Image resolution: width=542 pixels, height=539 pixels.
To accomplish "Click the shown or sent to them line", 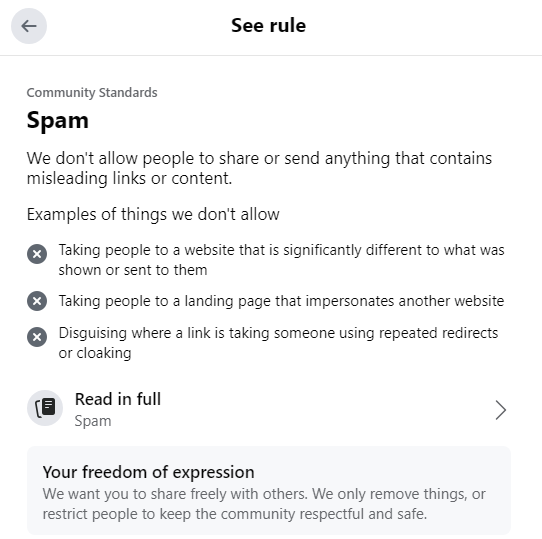I will click(x=133, y=270).
